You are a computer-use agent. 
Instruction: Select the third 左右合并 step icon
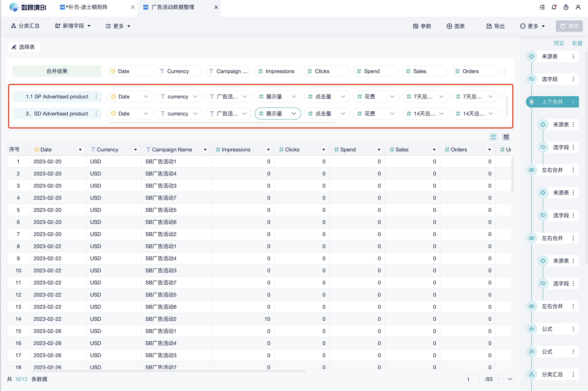pyautogui.click(x=532, y=306)
